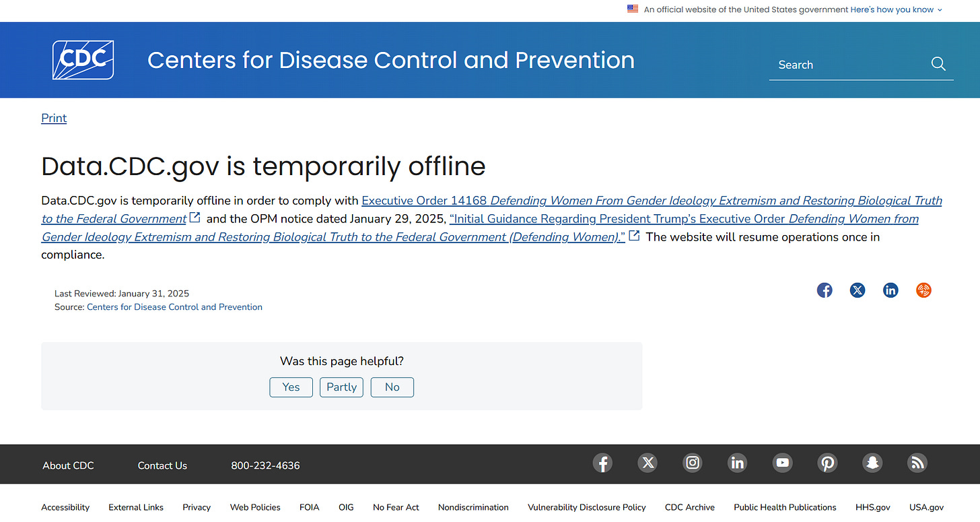980x522 pixels.
Task: Open Accessibility footer link
Action: click(x=65, y=507)
